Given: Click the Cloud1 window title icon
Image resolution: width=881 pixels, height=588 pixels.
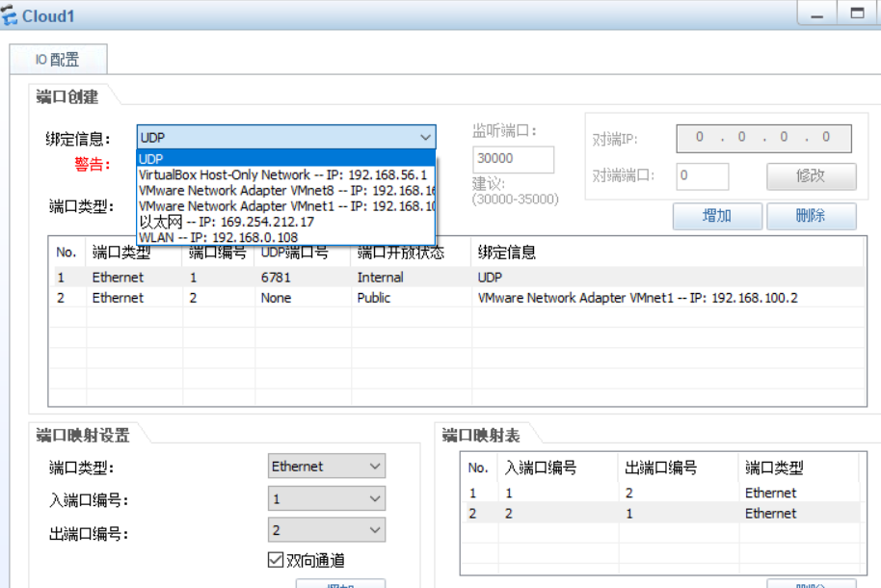Looking at the screenshot, I should [x=9, y=15].
